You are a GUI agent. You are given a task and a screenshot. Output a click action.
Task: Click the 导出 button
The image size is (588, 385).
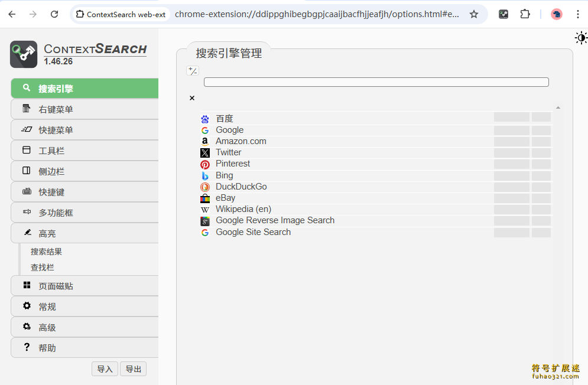coord(133,369)
